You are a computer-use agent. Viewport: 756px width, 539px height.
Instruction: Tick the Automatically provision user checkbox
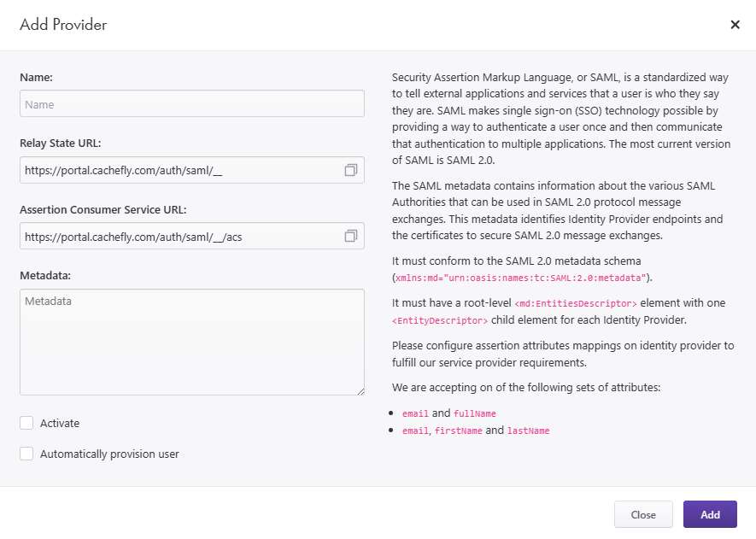26,454
